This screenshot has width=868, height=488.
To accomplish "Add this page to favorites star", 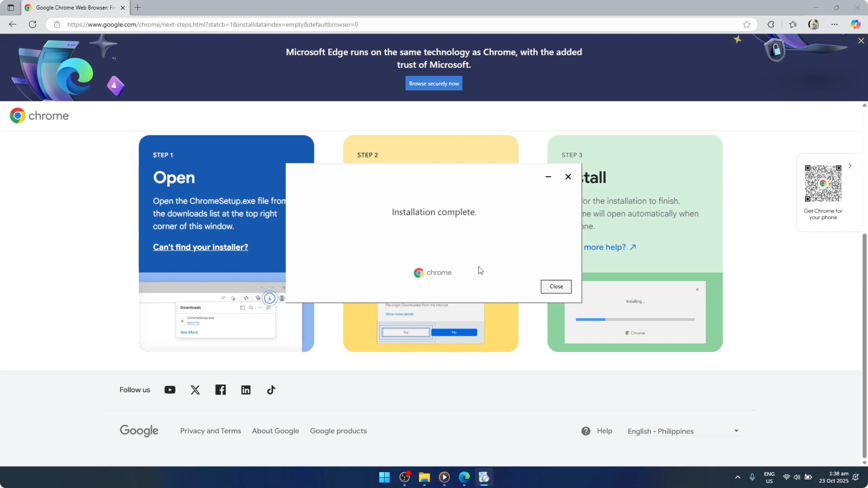I will click(747, 24).
